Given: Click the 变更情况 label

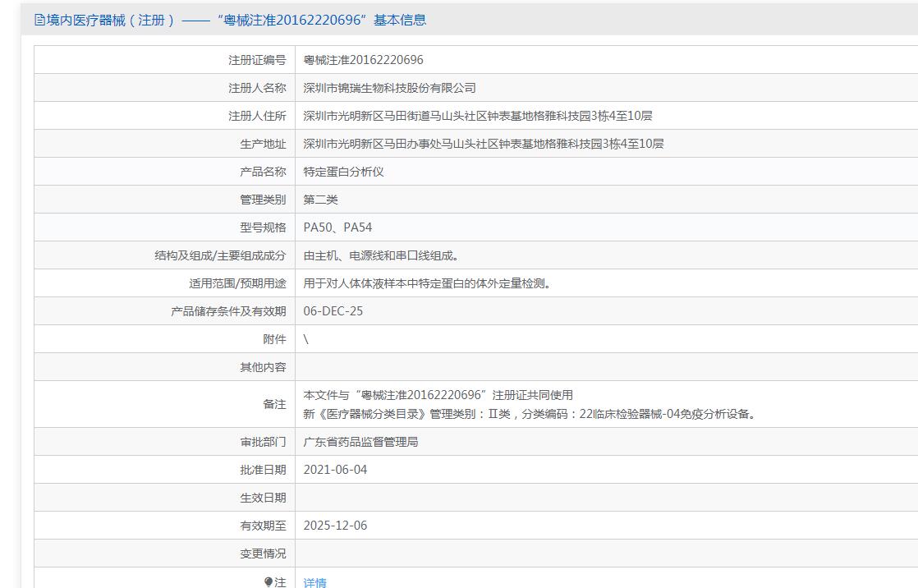Looking at the screenshot, I should point(263,554).
